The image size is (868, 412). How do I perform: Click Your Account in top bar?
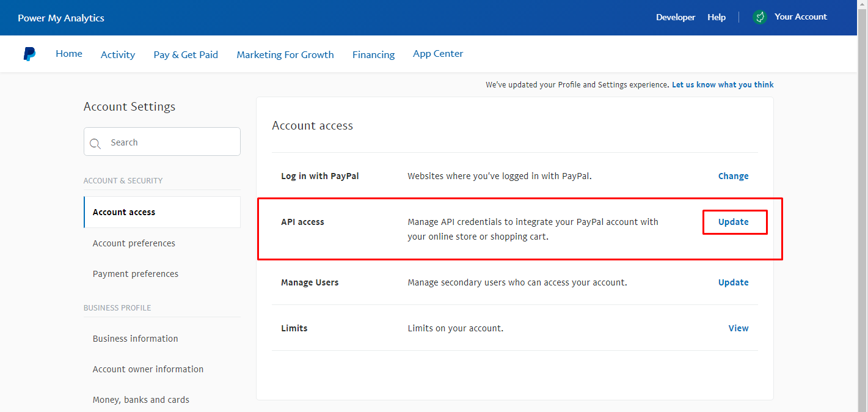pyautogui.click(x=800, y=17)
